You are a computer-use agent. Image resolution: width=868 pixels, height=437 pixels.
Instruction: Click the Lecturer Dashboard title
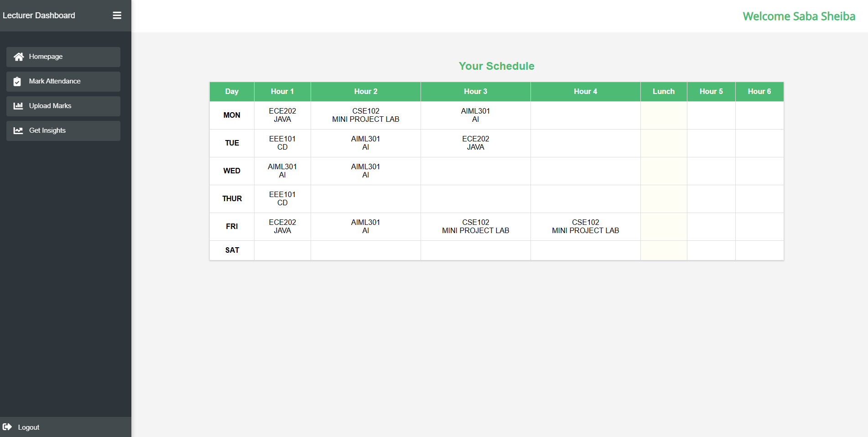pyautogui.click(x=39, y=16)
